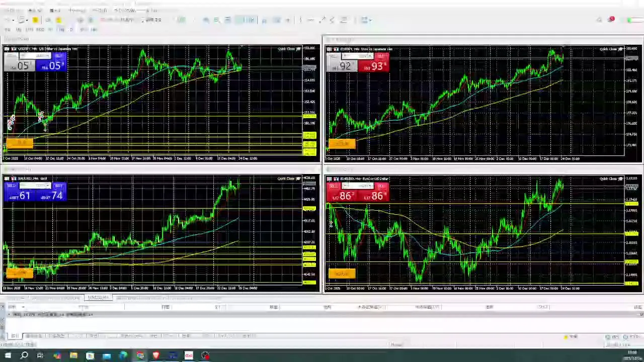644x362 pixels.
Task: Open Brave browser from the taskbar
Action: pos(156,355)
